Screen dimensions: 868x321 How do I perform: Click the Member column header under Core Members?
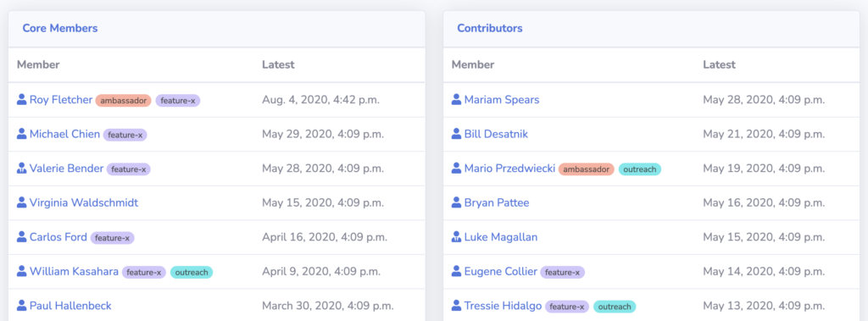pyautogui.click(x=38, y=64)
